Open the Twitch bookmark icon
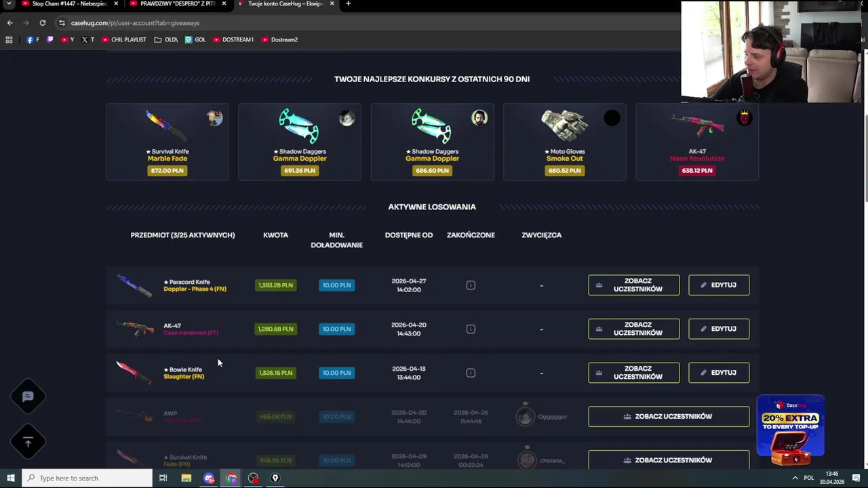This screenshot has height=488, width=868. coord(50,39)
